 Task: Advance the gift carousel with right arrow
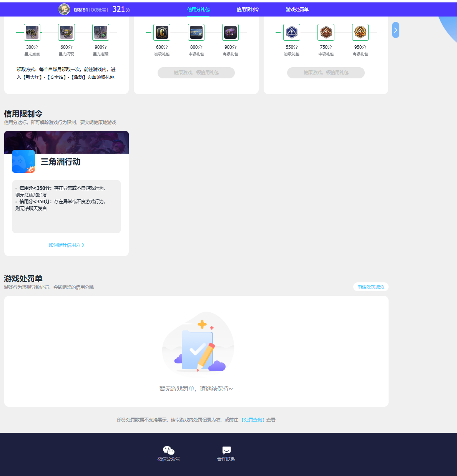click(x=396, y=30)
